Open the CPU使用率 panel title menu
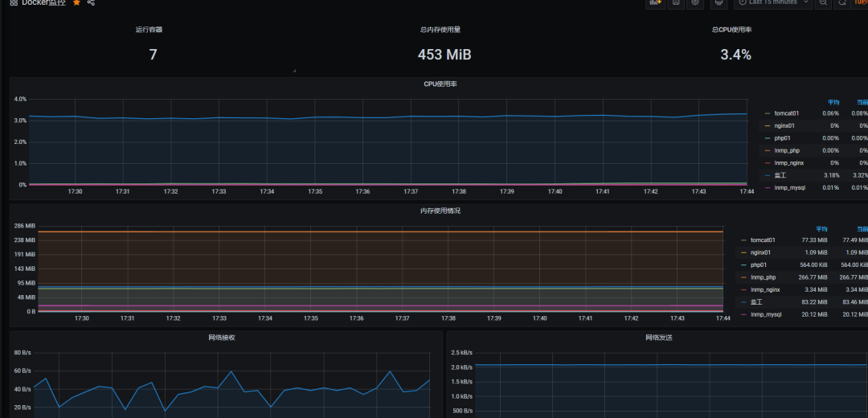Viewport: 868px width, 418px height. 440,84
